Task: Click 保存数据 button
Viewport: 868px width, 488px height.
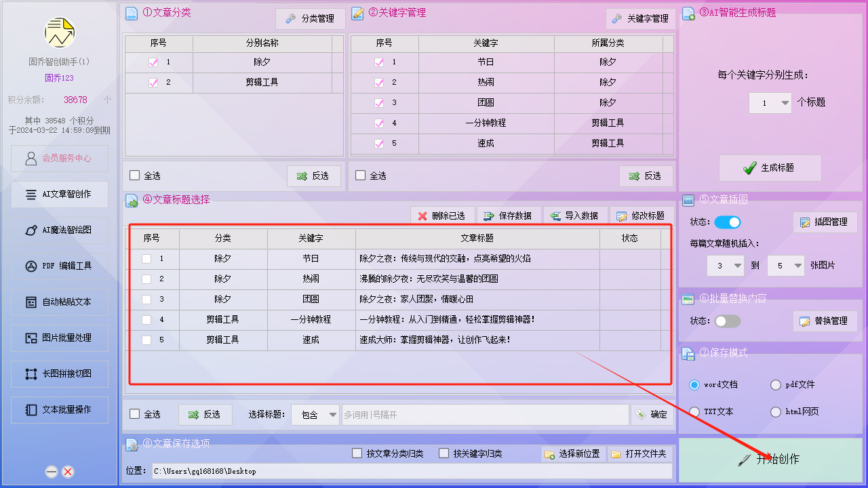Action: (508, 216)
